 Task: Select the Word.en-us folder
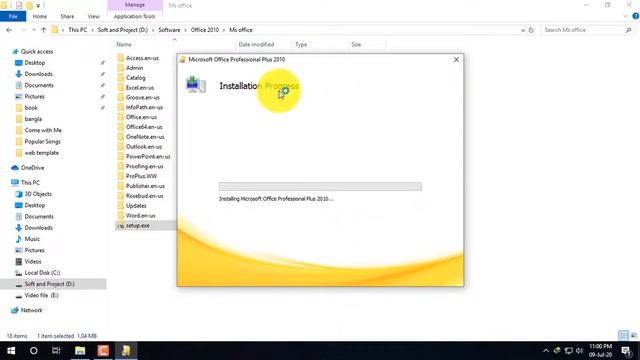click(x=140, y=216)
